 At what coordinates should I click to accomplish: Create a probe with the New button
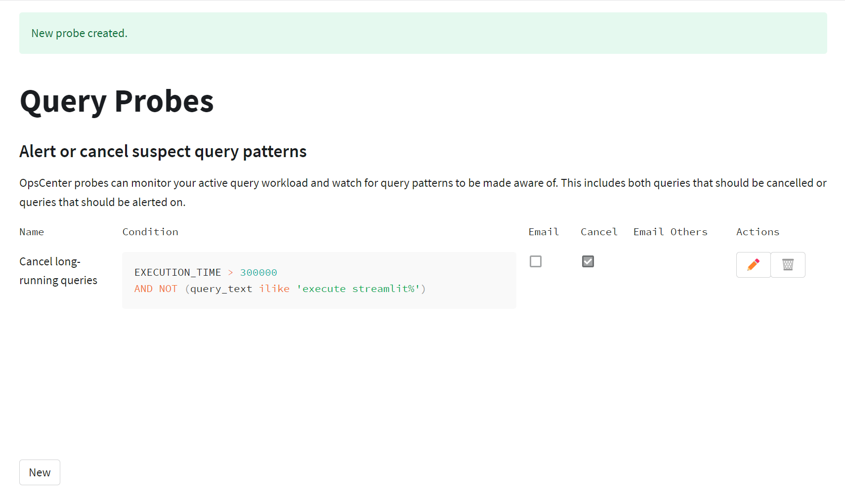point(40,472)
